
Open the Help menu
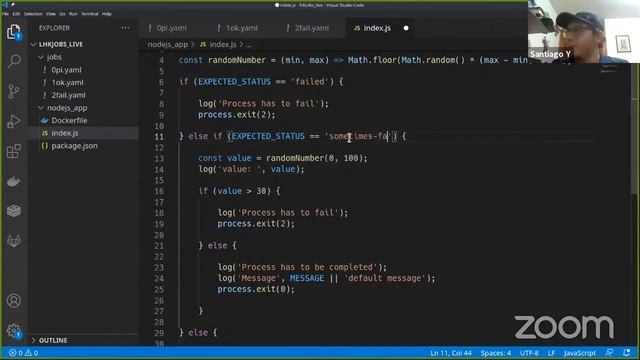point(107,14)
